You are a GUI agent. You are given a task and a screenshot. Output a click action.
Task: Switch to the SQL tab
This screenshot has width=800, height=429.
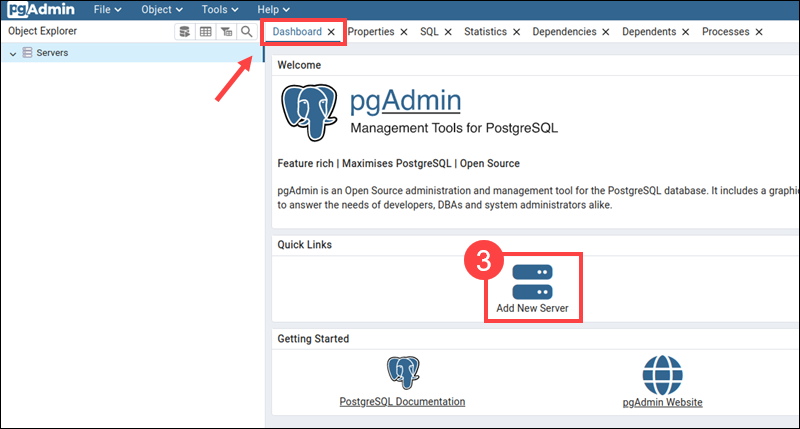pos(429,32)
